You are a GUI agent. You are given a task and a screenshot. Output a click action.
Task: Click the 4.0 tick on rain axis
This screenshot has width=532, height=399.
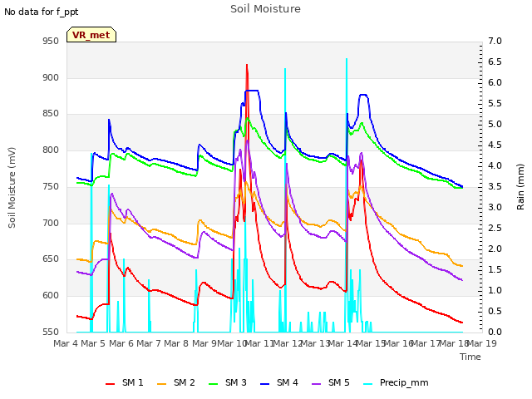(x=495, y=166)
